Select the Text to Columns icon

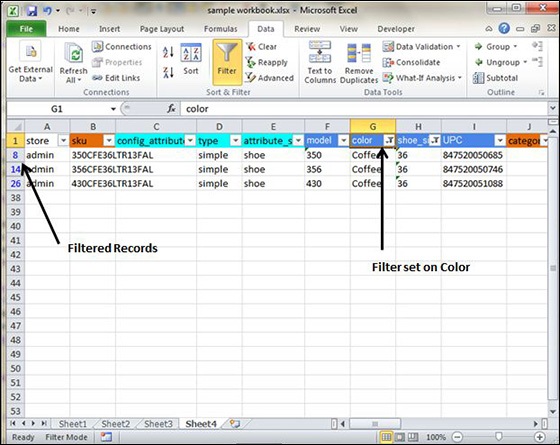320,62
